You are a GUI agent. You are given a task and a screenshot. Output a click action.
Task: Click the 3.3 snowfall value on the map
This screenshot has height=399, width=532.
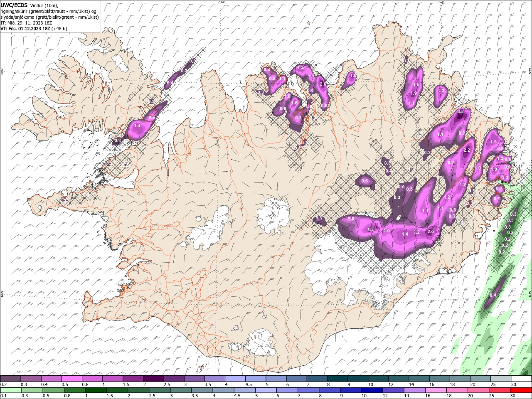(x=461, y=112)
